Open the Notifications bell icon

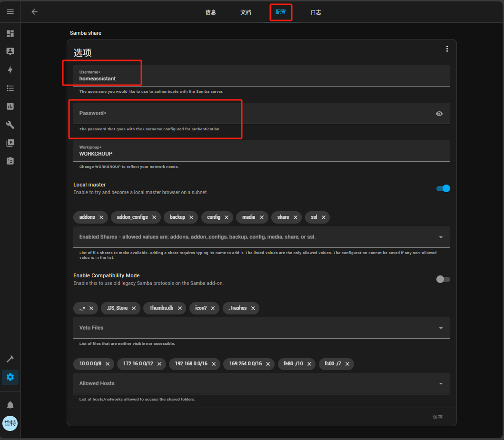point(10,405)
